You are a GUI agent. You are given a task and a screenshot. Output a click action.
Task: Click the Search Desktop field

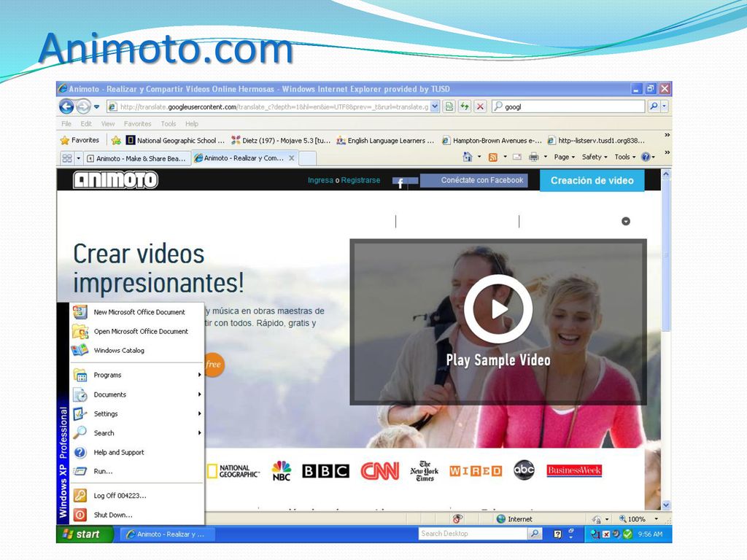point(473,534)
